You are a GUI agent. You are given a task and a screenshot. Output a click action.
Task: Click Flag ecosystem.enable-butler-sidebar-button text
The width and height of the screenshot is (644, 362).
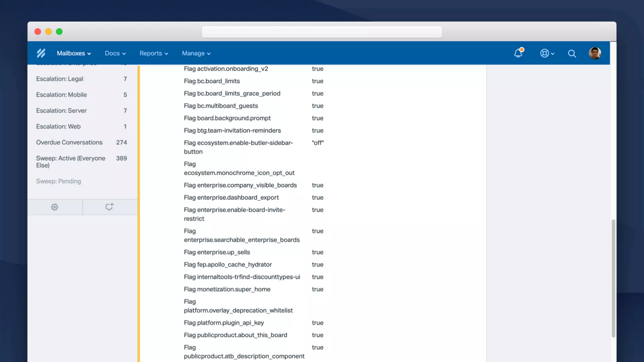tap(238, 147)
